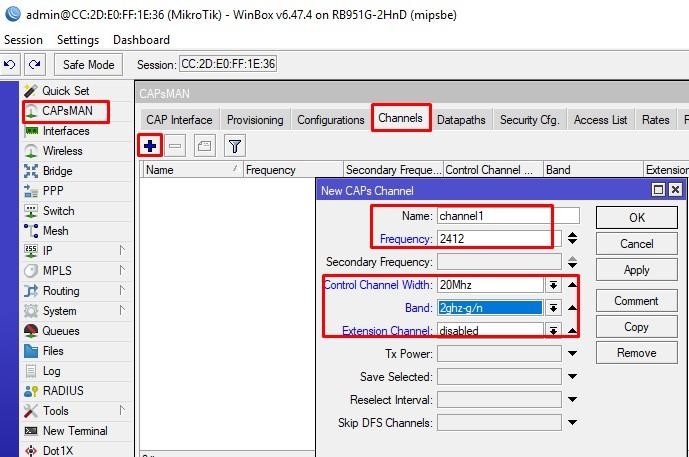Expand Reselect Interval field arrow
Image resolution: width=689 pixels, height=457 pixels.
tap(572, 399)
